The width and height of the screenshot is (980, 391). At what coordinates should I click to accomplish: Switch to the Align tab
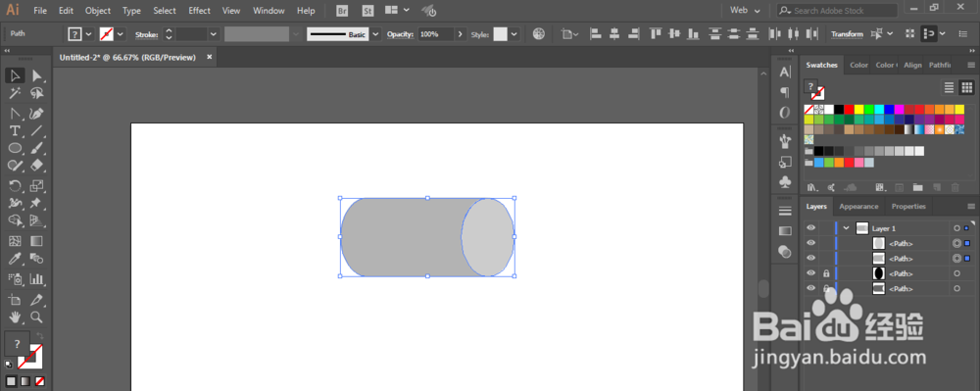(912, 65)
